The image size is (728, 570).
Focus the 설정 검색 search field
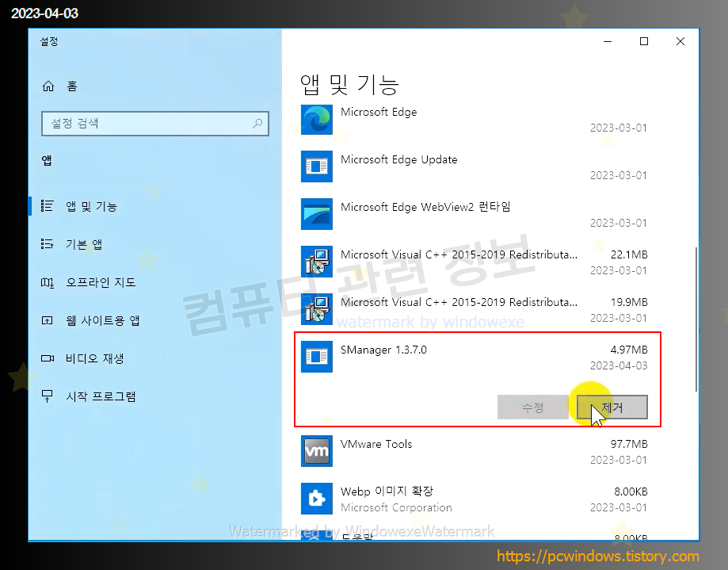[155, 124]
